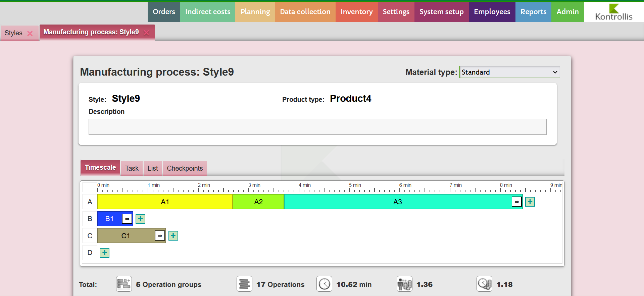Screen dimensions: 644x296
Task: Open the Data collection menu
Action: tap(305, 12)
